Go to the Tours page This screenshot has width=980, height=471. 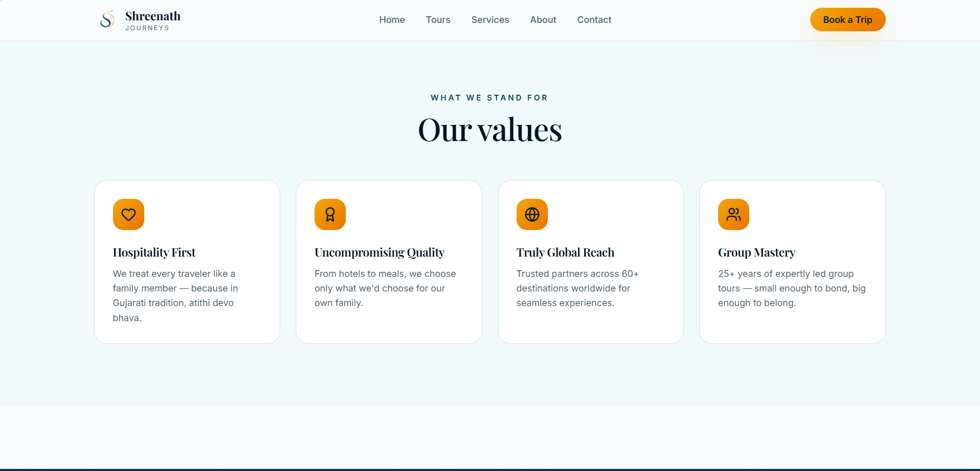click(x=438, y=20)
